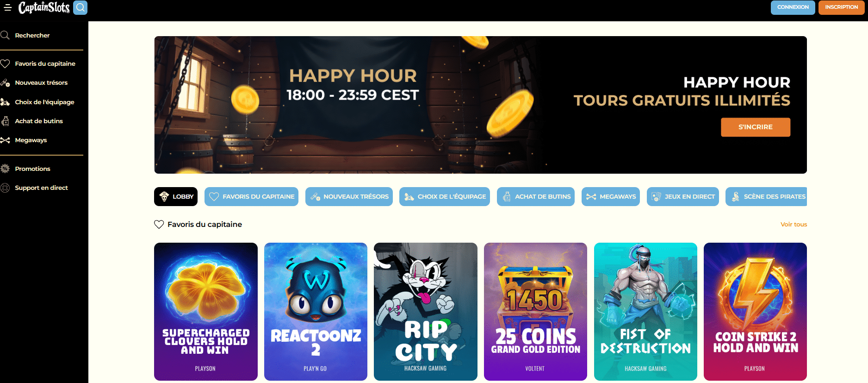
Task: Open the Reactoonz 2 game thumbnail
Action: 316,312
